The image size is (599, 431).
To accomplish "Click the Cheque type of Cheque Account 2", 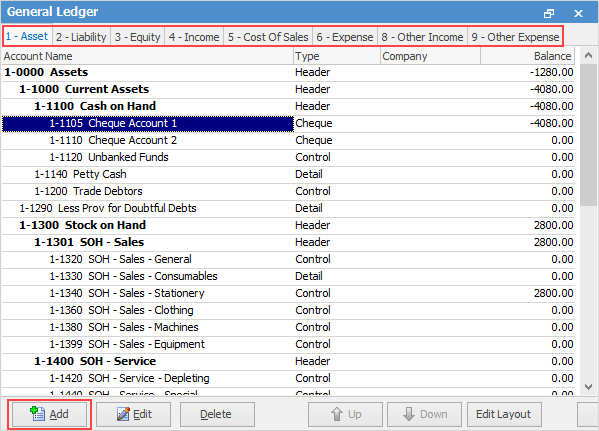I will [x=314, y=140].
